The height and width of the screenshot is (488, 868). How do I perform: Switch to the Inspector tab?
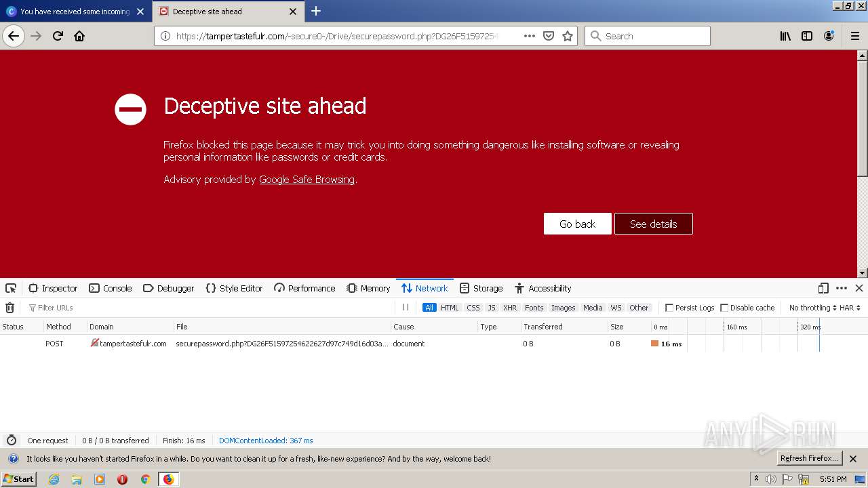tap(53, 288)
